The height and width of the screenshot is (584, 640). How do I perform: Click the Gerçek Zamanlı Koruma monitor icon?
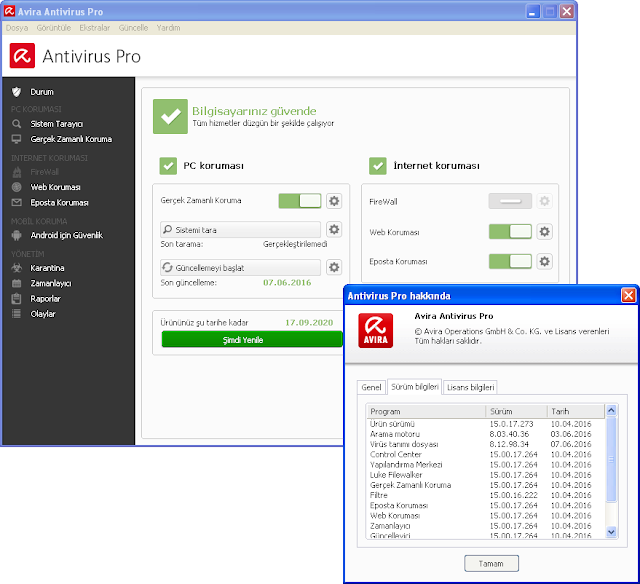pyautogui.click(x=16, y=139)
